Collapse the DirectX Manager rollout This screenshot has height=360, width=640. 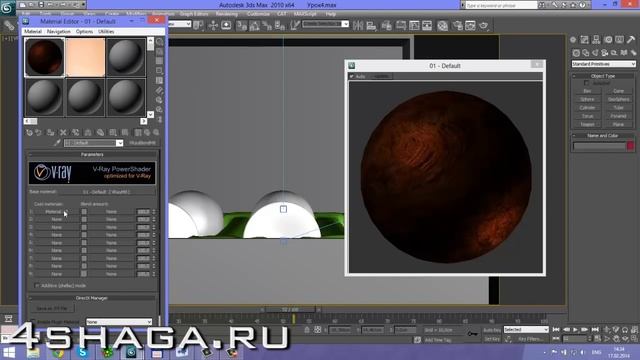click(92, 298)
